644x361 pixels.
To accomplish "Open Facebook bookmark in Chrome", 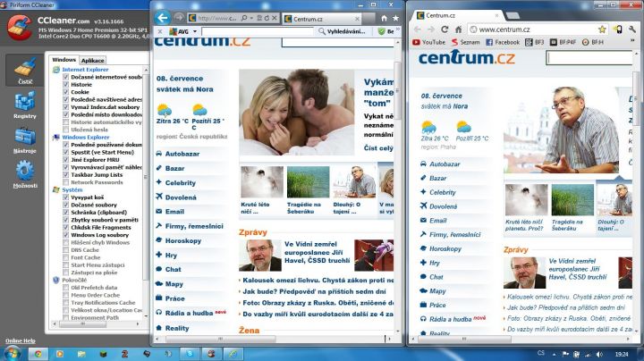I will click(x=503, y=42).
